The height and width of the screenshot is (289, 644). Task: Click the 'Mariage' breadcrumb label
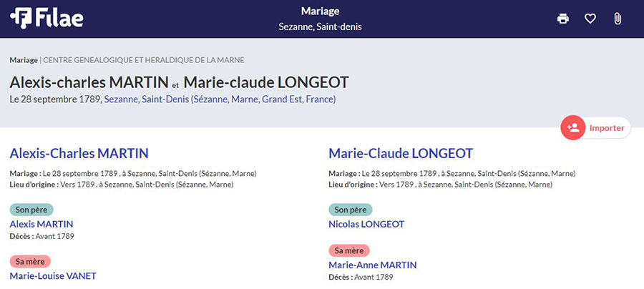click(24, 60)
